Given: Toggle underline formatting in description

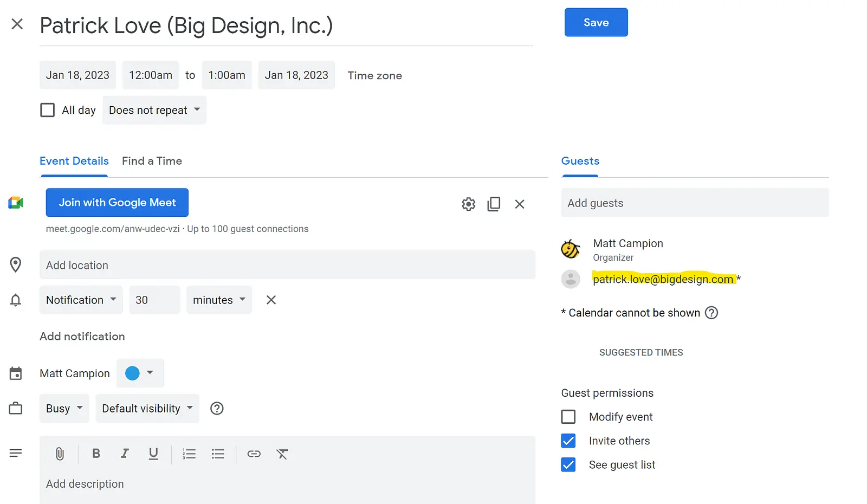Looking at the screenshot, I should pyautogui.click(x=153, y=454).
